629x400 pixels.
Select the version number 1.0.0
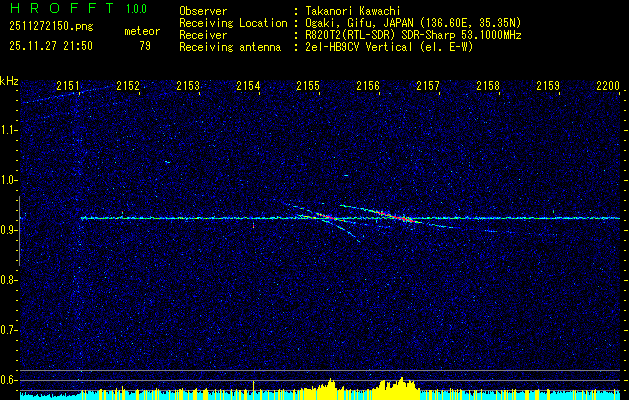click(x=136, y=9)
